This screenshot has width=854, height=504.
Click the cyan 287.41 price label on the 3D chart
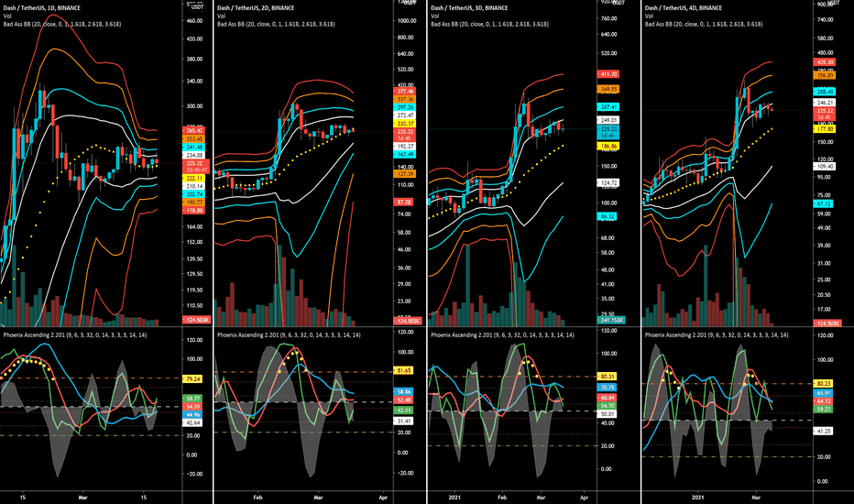coord(608,107)
